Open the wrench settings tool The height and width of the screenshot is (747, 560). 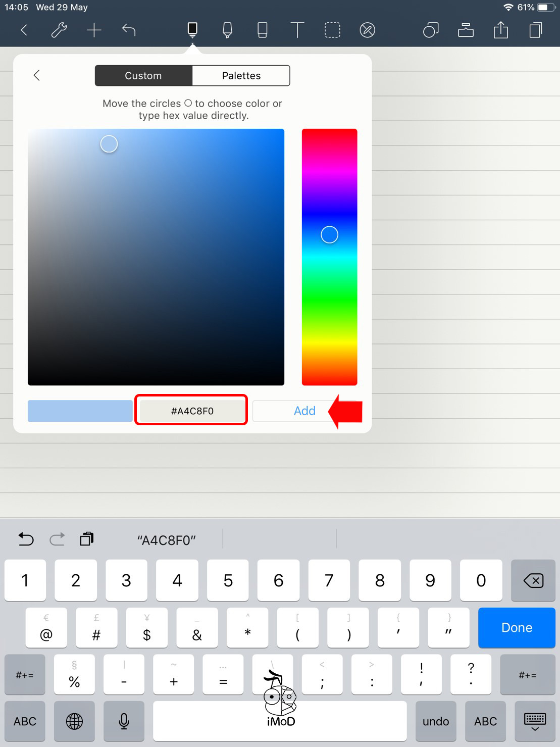59,30
